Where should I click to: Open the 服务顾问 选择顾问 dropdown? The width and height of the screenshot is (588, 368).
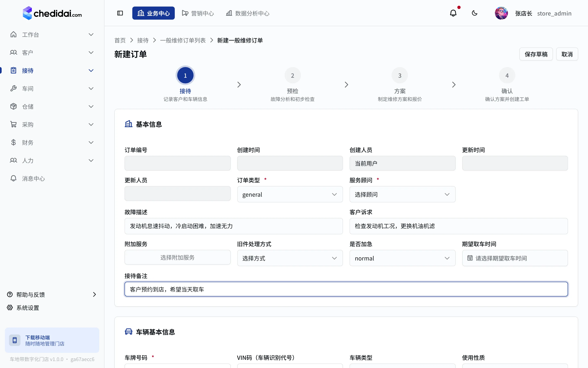pos(402,194)
